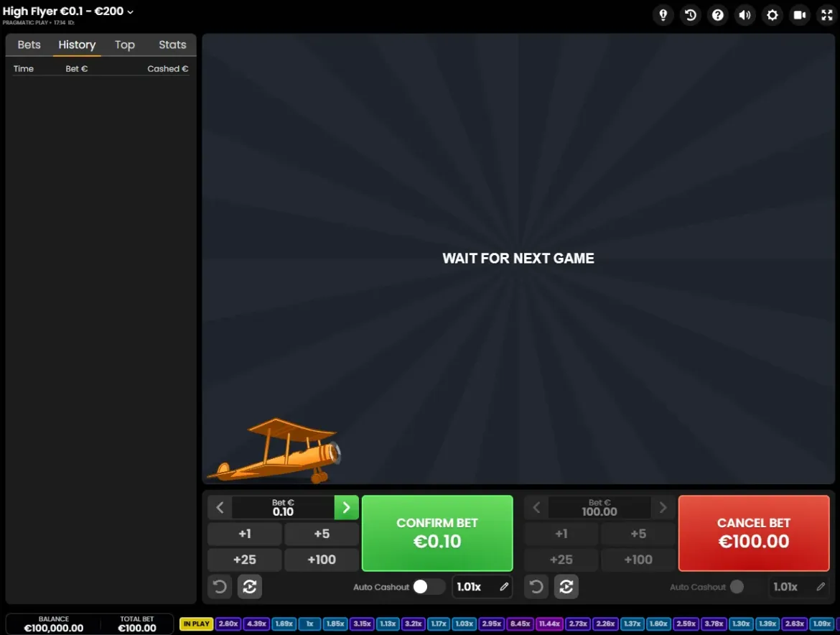Click the Cashed € column header
Viewport: 840px width, 635px height.
(168, 68)
